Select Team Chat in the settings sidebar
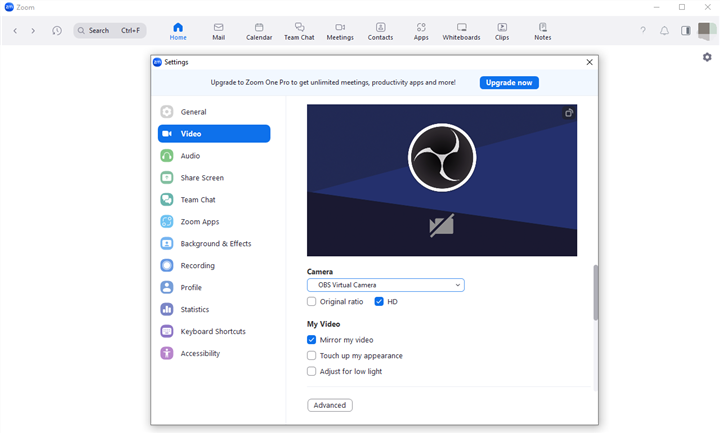Screen dimensions: 720x434 pos(214,200)
